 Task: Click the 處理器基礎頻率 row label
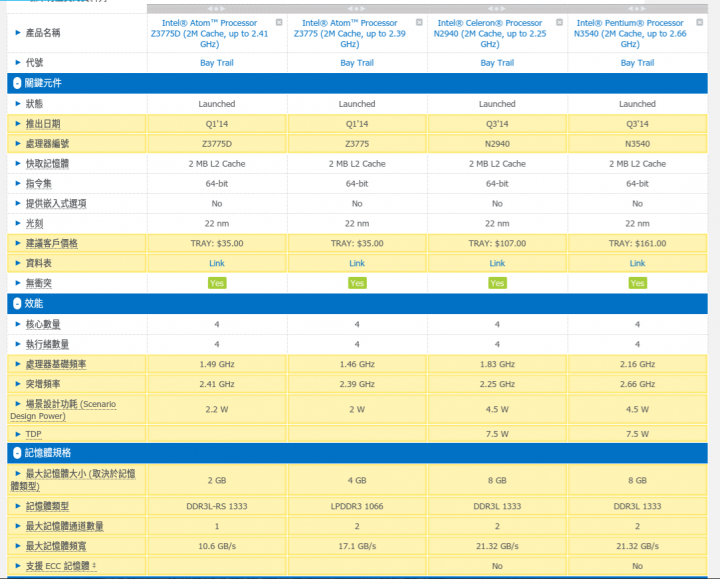coord(56,364)
